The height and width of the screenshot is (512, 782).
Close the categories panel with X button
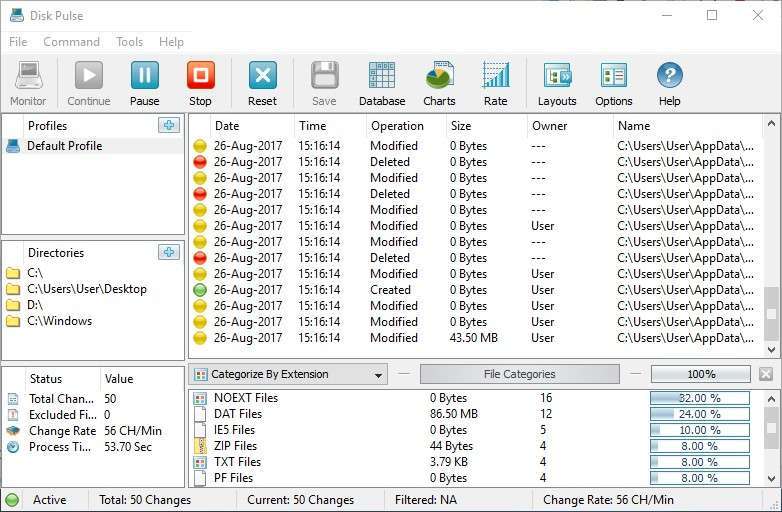(x=766, y=374)
